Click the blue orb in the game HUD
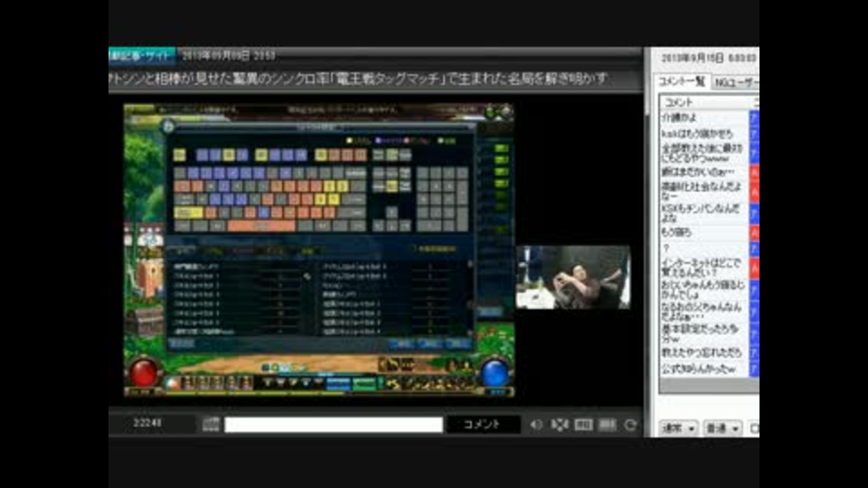Screen dimensions: 868x488 pyautogui.click(x=495, y=373)
